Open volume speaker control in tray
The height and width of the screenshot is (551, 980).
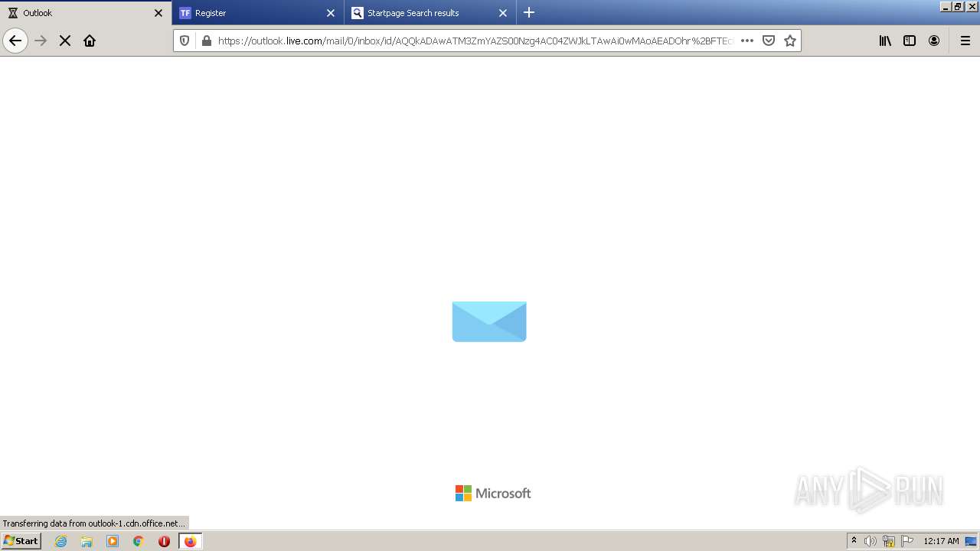[x=871, y=541]
